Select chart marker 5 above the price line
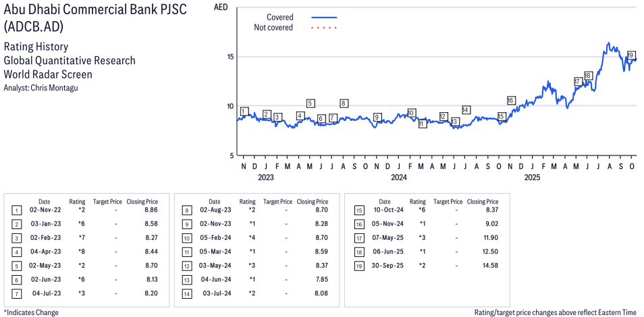 pyautogui.click(x=311, y=103)
